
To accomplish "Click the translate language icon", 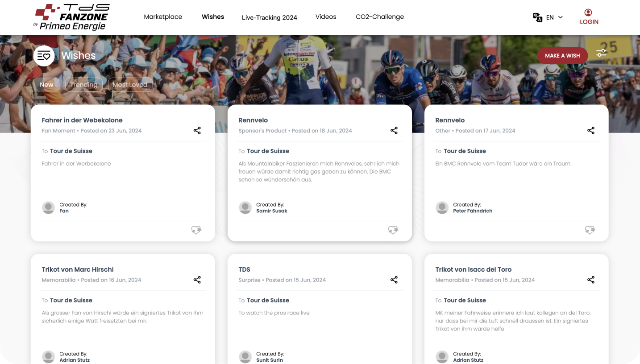I will pos(538,17).
